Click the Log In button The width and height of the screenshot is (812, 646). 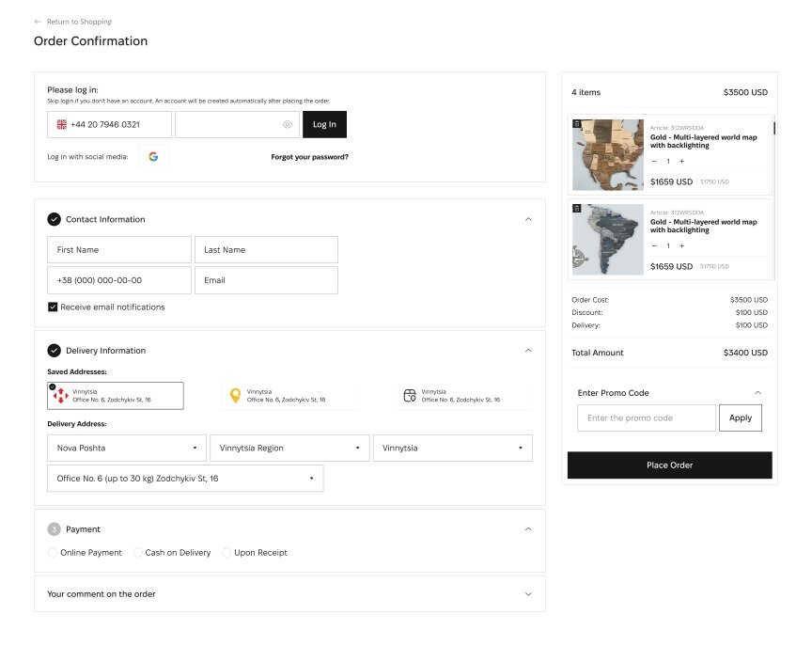(x=324, y=124)
